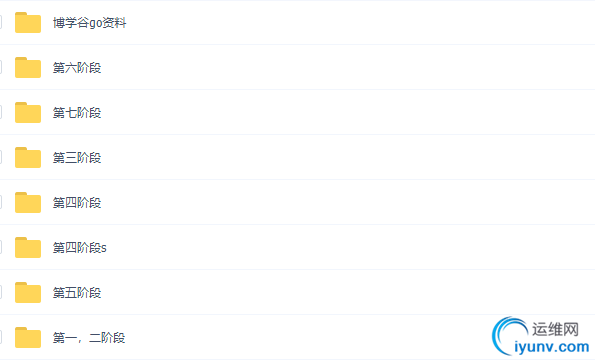Click the 第四阶段 folder name text

77,203
